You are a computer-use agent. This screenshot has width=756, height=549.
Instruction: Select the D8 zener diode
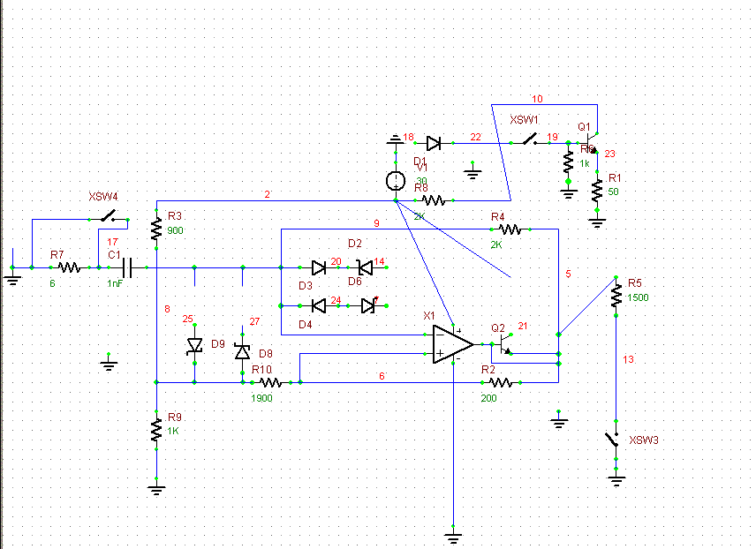pos(242,351)
